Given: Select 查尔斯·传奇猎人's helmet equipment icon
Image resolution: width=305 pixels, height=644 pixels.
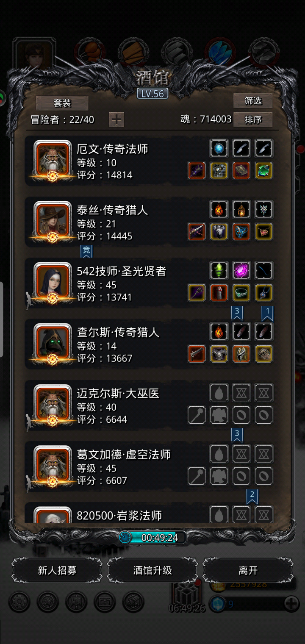Looking at the screenshot, I should 241,354.
